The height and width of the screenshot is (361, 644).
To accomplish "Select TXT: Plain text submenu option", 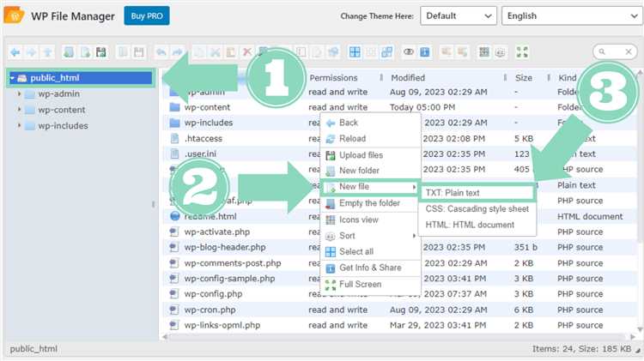I will click(477, 193).
